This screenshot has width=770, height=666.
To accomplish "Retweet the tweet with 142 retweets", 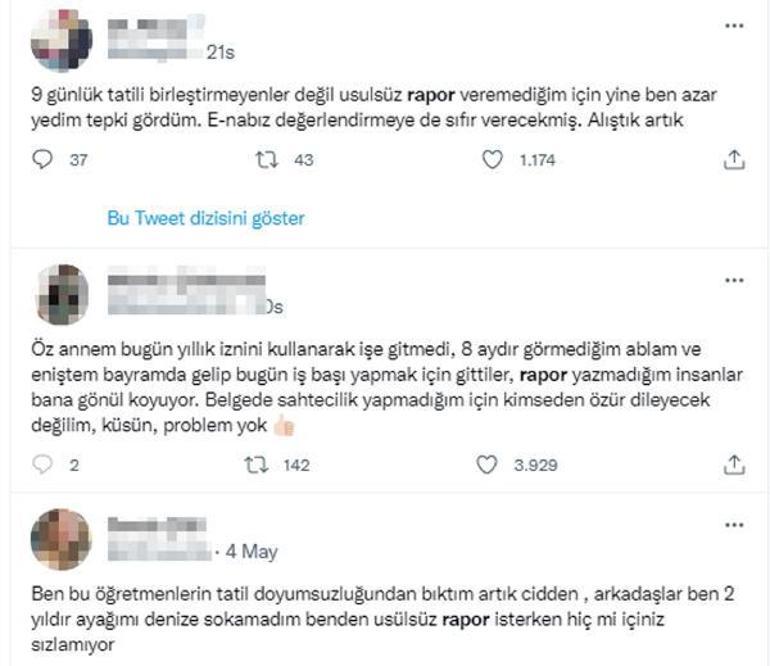I will coord(256,465).
